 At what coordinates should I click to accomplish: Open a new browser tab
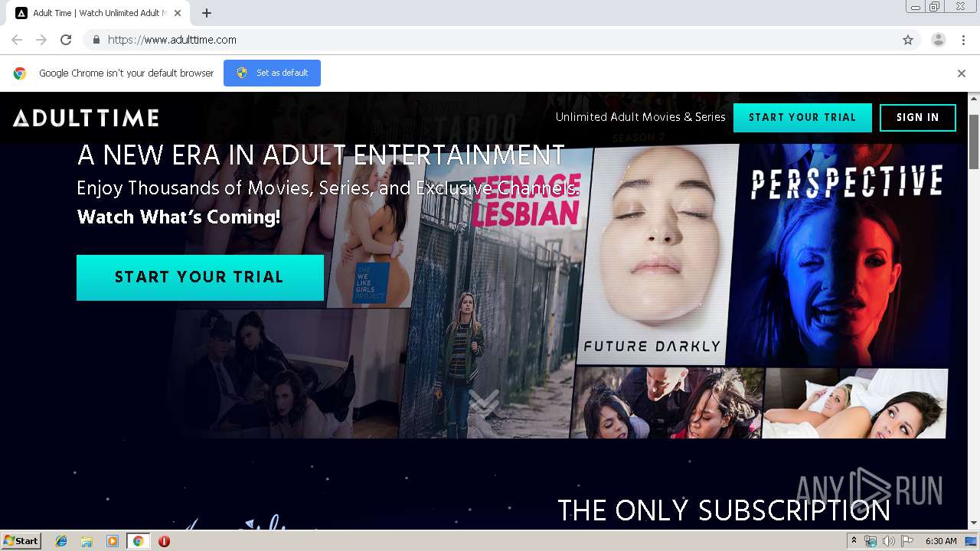click(207, 13)
